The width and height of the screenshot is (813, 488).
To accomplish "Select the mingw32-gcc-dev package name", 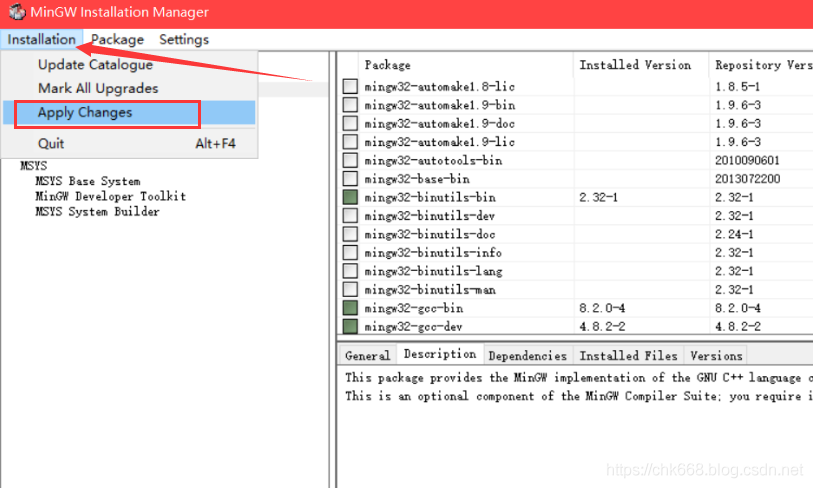I will (x=413, y=327).
